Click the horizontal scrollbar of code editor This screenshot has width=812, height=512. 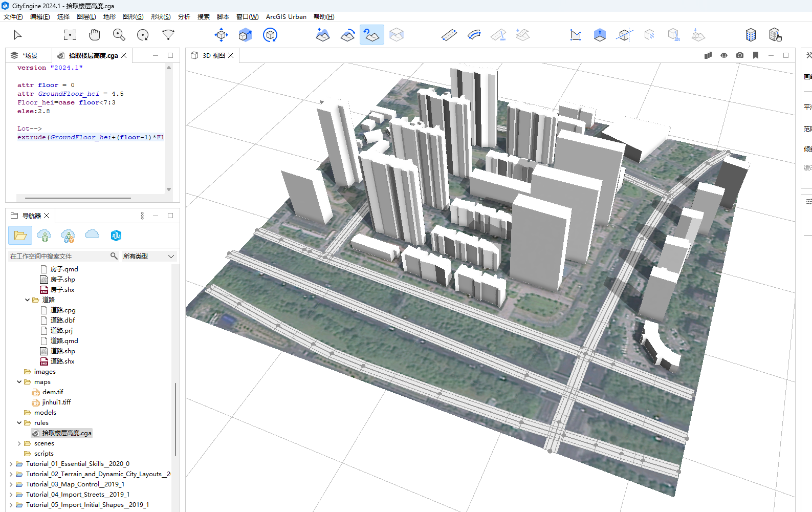(x=78, y=198)
